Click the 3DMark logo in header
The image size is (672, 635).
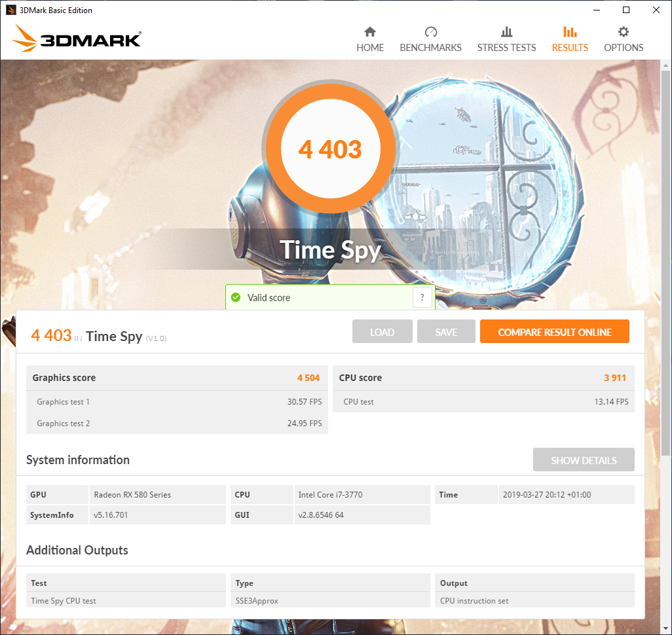[x=76, y=39]
